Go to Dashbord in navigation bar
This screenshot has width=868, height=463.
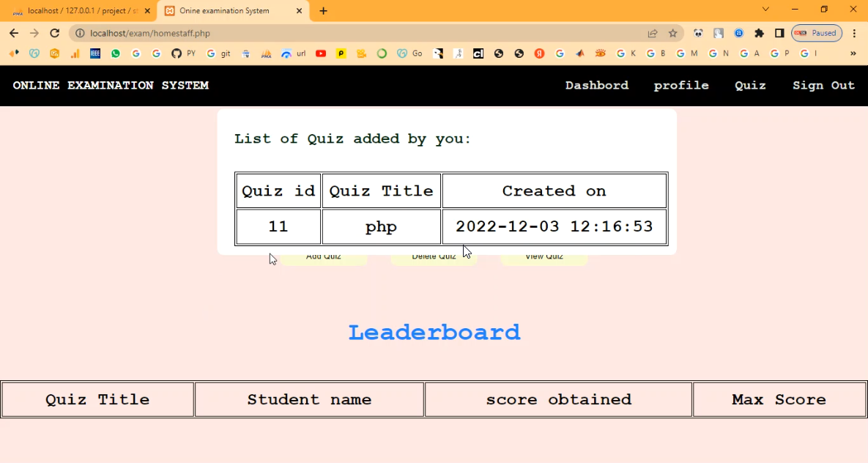pos(596,86)
